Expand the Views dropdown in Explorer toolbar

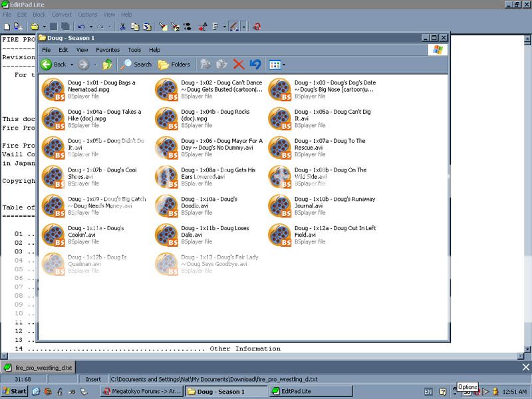[x=284, y=65]
